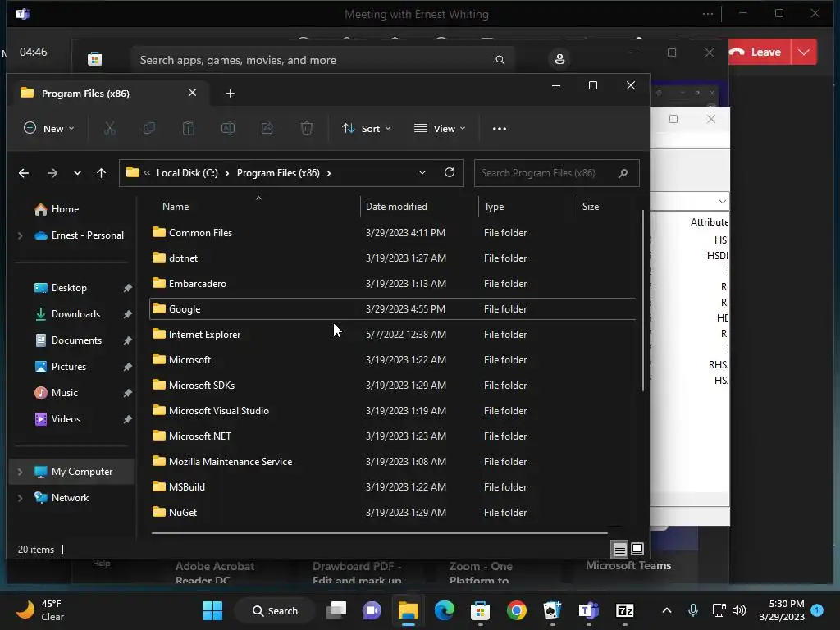
Task: Click the Share icon in Explorer toolbar
Action: click(267, 128)
